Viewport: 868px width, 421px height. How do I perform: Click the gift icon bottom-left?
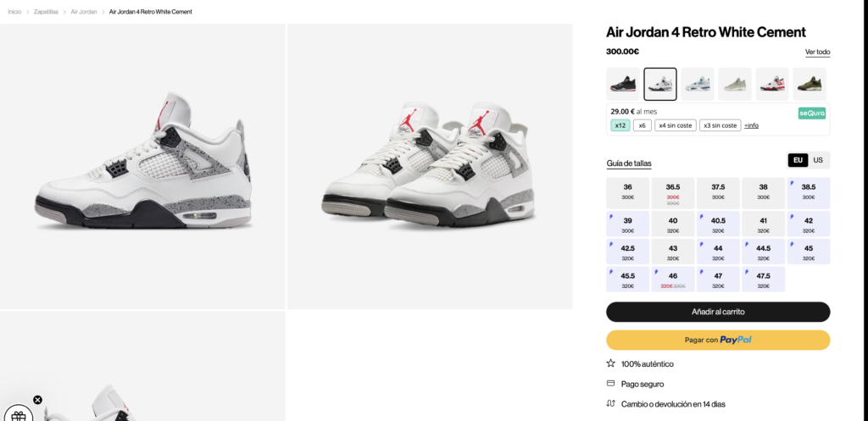[19, 415]
